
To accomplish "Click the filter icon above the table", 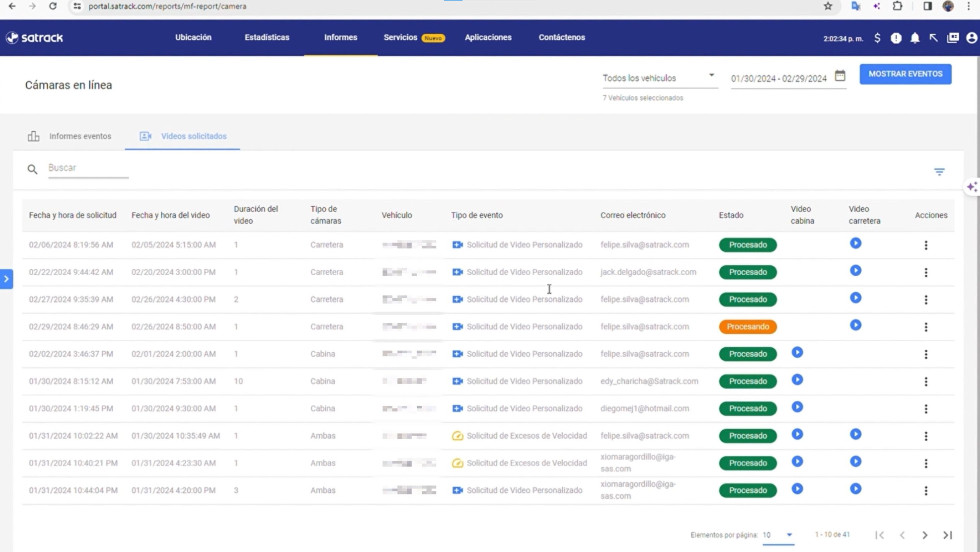I will 939,172.
